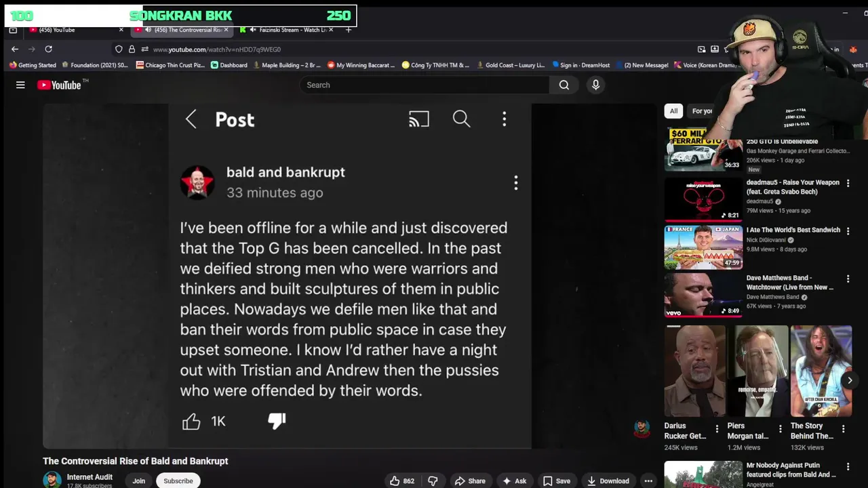Open a new browser tab

(x=348, y=30)
